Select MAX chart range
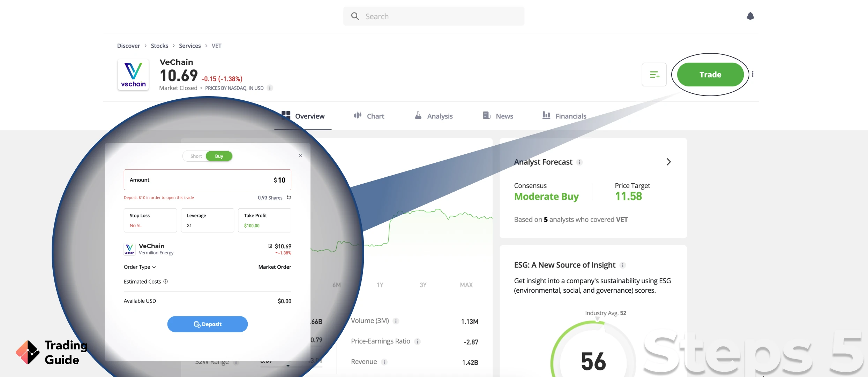 [466, 285]
